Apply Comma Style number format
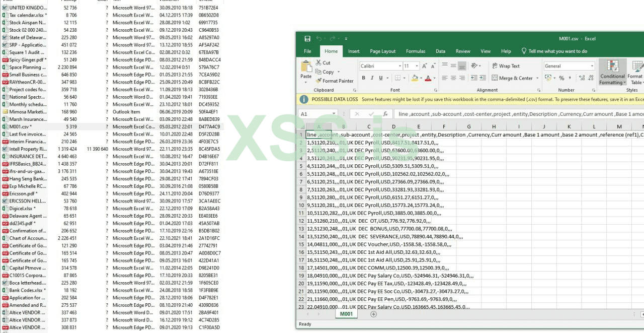This screenshot has height=333, width=644. [x=570, y=78]
